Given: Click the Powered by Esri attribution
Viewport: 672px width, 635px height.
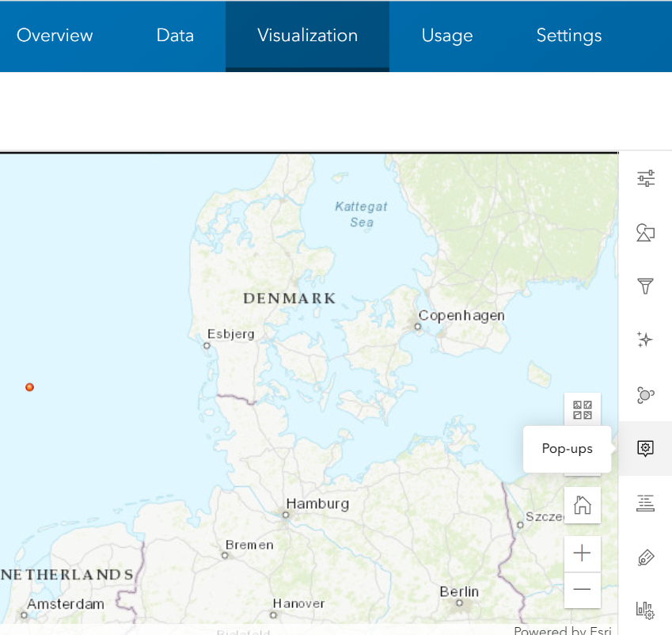Looking at the screenshot, I should point(563,630).
